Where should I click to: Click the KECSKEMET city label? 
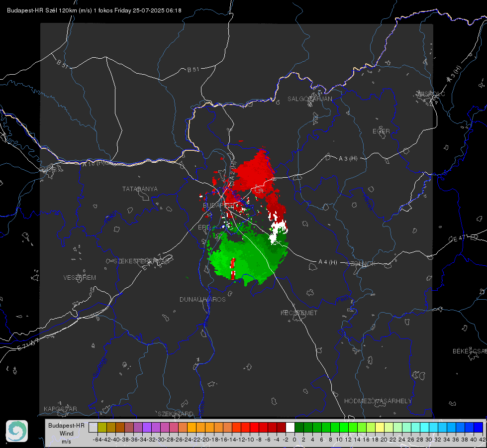(x=299, y=313)
